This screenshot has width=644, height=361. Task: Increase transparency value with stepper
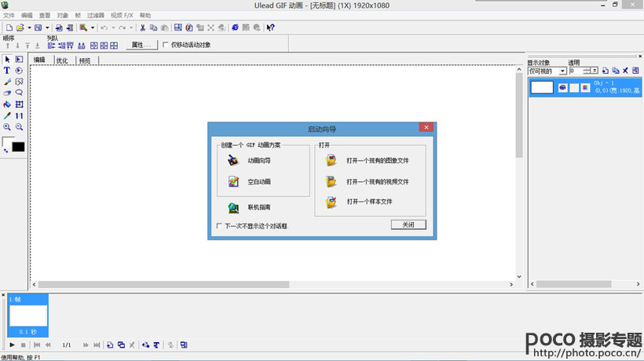pos(586,69)
